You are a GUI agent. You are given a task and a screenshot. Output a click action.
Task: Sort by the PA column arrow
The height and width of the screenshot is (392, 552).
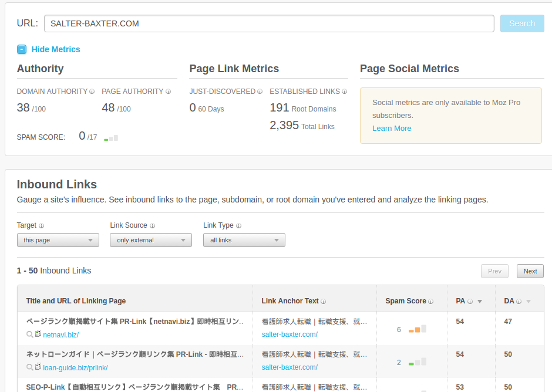pos(480,302)
